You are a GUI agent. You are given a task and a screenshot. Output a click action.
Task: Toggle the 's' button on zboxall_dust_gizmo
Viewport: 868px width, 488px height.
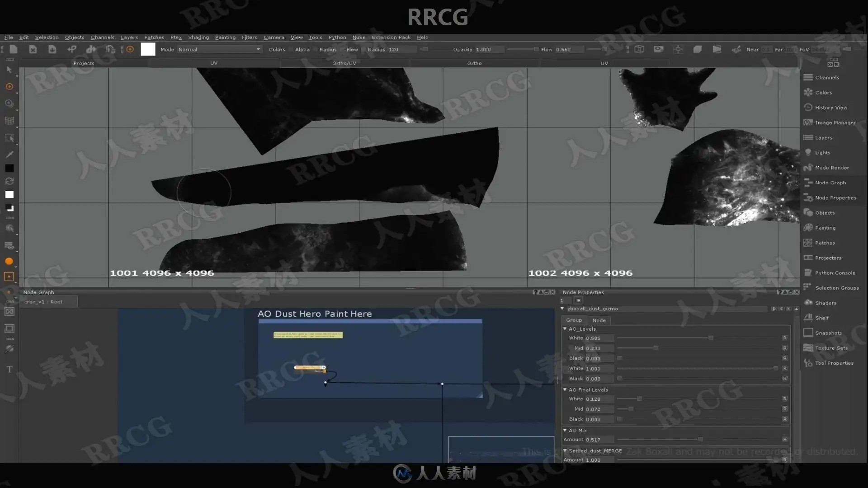tap(781, 309)
